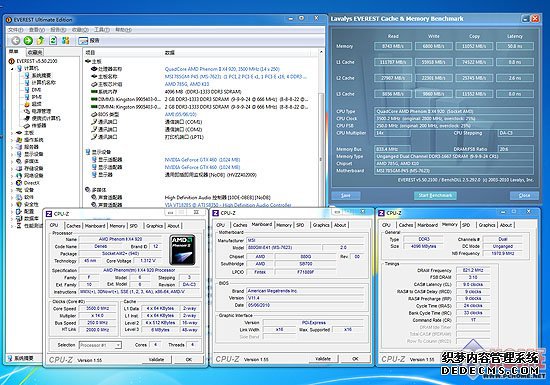Click Start Benchmark in the EVEREST benchmark window
The image size is (550, 385).
[x=435, y=195]
